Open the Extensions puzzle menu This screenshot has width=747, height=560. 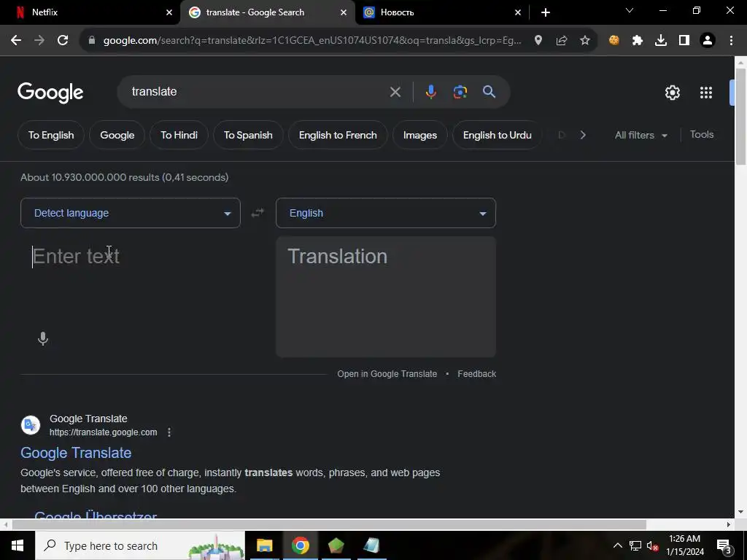point(638,41)
